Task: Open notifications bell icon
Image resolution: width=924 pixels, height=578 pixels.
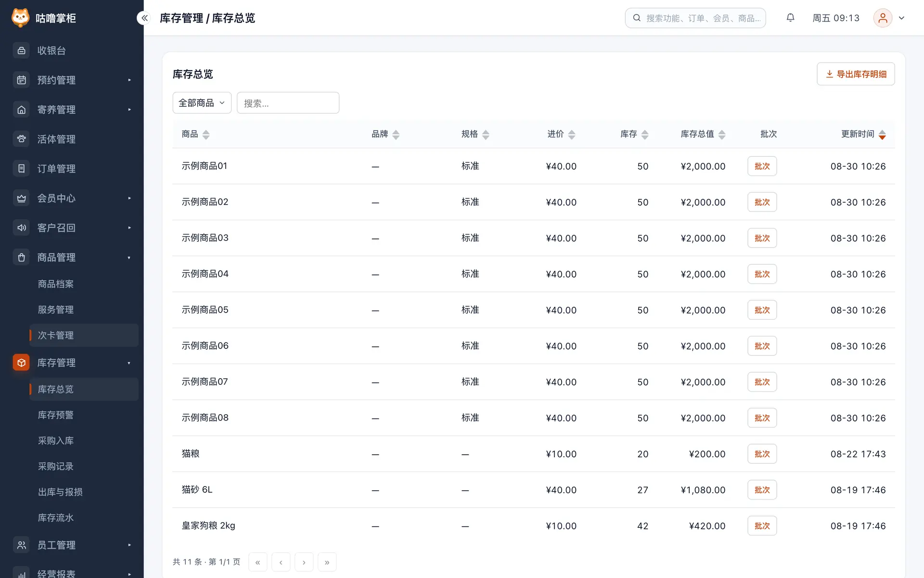Action: [790, 18]
